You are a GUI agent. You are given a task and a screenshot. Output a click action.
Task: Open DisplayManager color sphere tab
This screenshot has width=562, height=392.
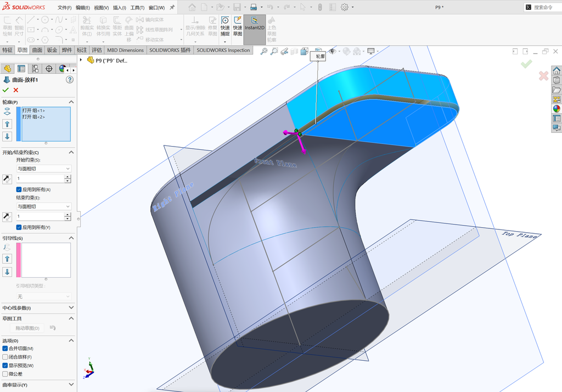[62, 69]
